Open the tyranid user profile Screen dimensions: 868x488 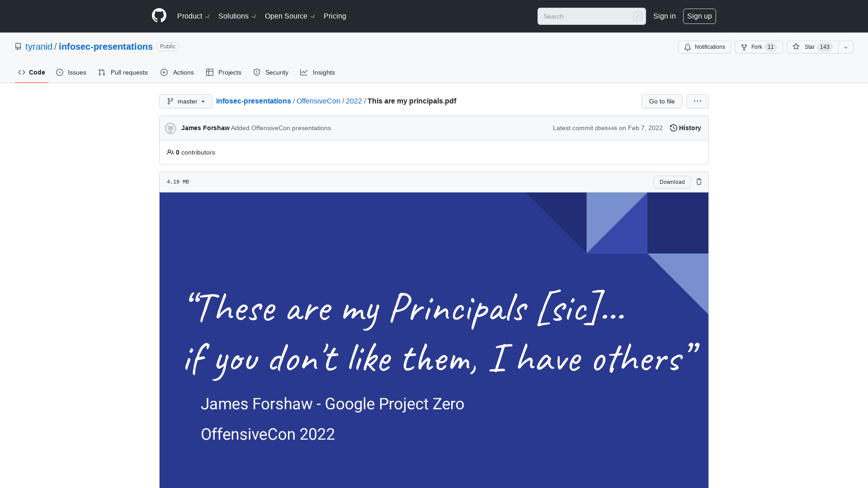[x=39, y=47]
